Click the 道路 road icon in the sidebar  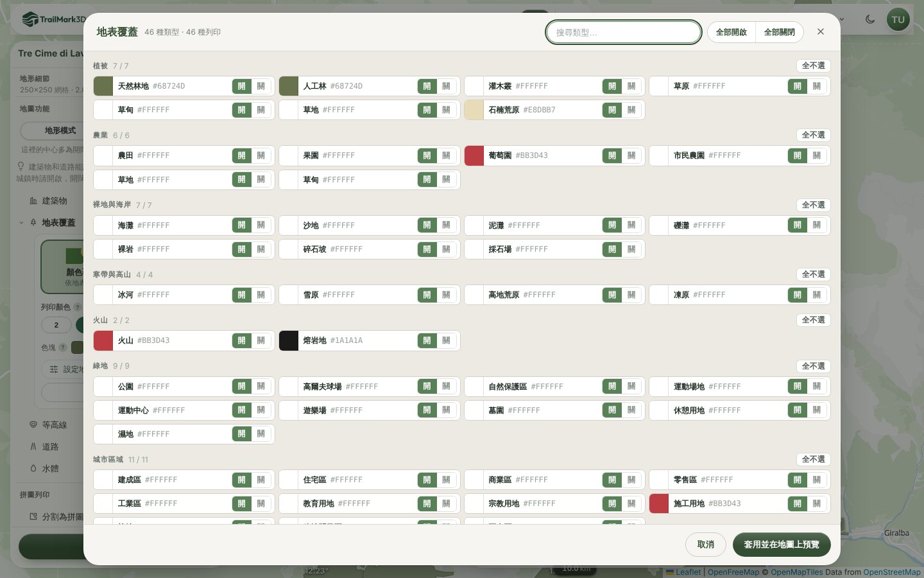33,446
